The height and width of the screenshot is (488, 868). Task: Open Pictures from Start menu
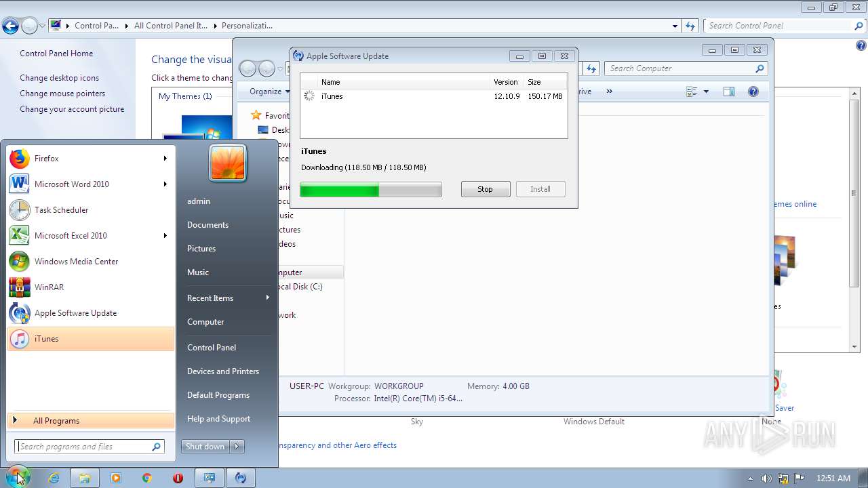coord(226,249)
